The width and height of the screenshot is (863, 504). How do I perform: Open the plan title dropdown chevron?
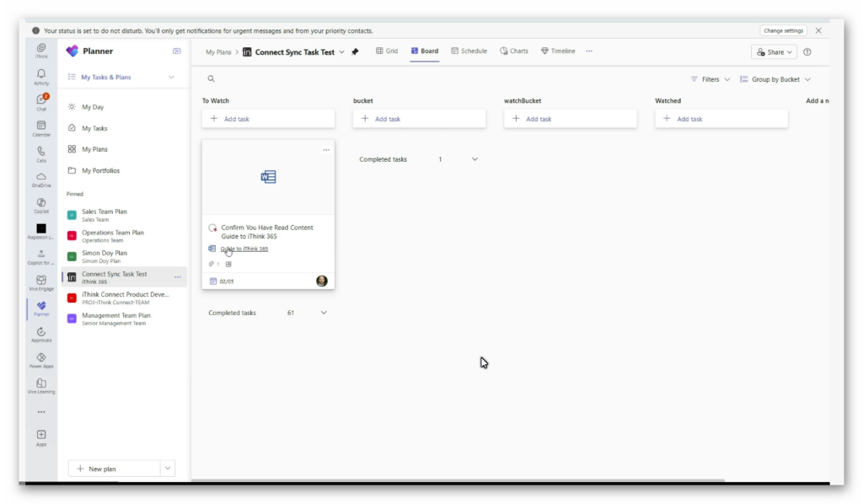[342, 51]
